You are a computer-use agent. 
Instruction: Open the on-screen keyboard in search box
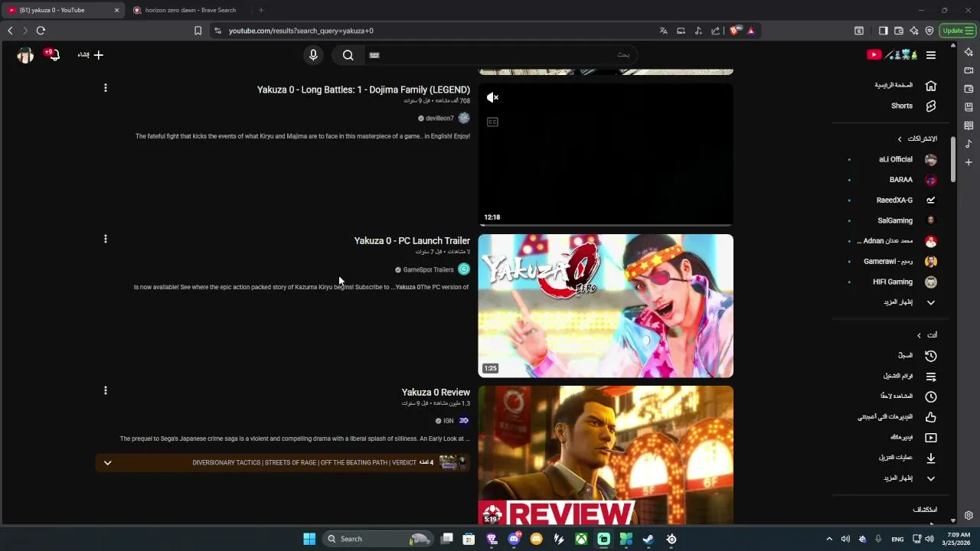(374, 55)
